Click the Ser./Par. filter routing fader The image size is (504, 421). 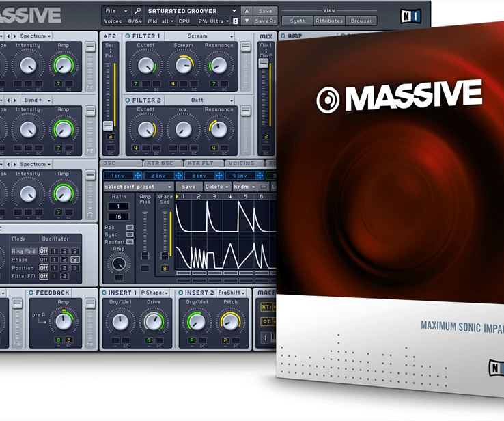point(108,126)
